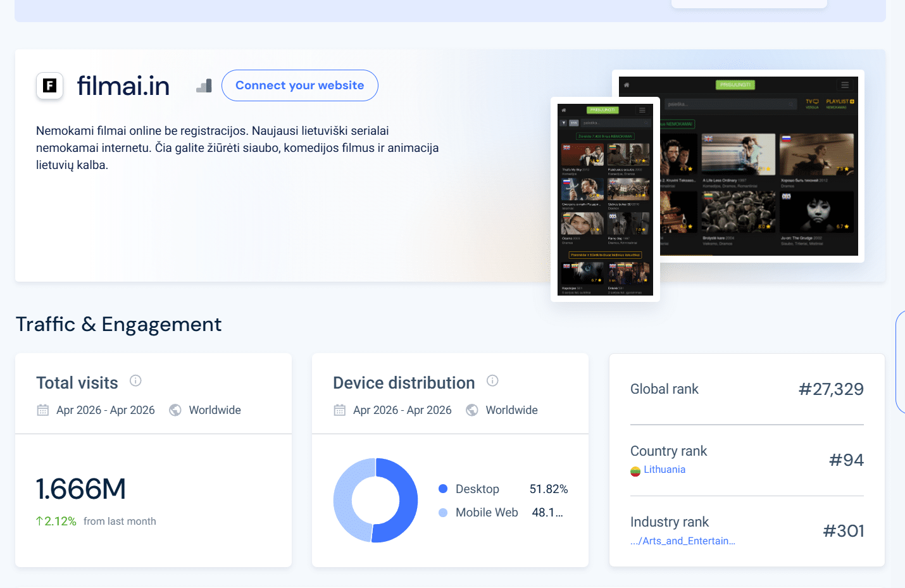The width and height of the screenshot is (905, 588).
Task: Click the "from last month" text
Action: point(120,522)
